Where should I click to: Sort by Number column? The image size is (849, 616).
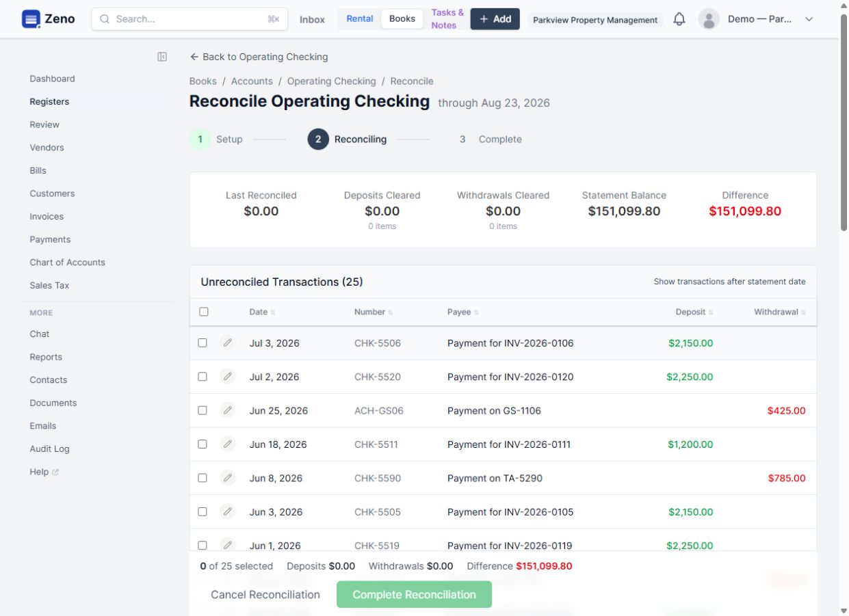coord(374,312)
